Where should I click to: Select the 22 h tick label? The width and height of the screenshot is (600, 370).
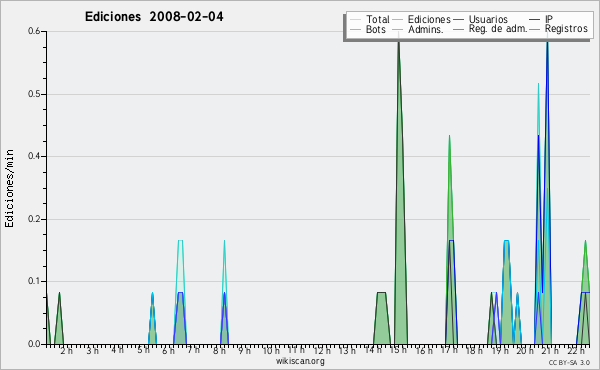[576, 350]
